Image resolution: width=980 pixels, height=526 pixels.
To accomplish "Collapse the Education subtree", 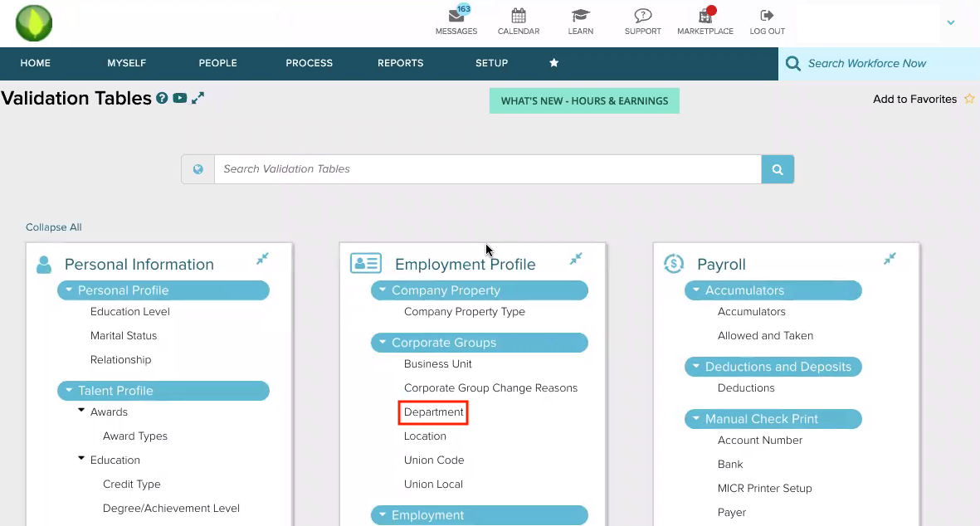I will 81,459.
